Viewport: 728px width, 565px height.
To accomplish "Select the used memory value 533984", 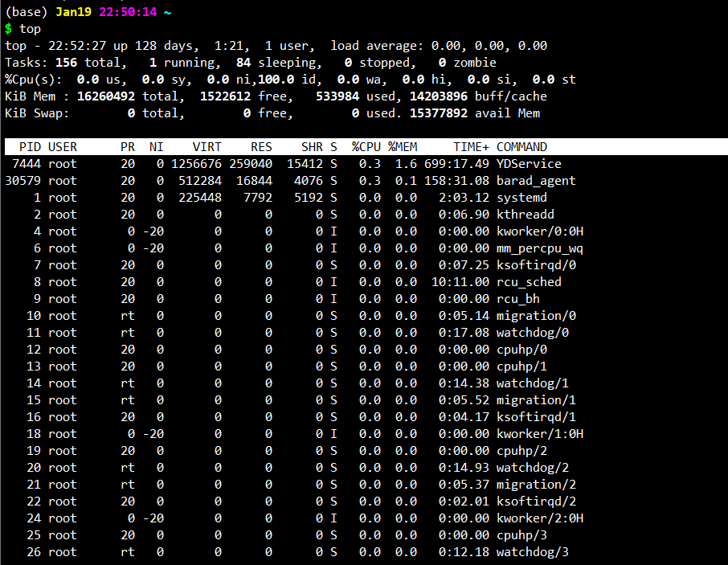I will 337,96.
